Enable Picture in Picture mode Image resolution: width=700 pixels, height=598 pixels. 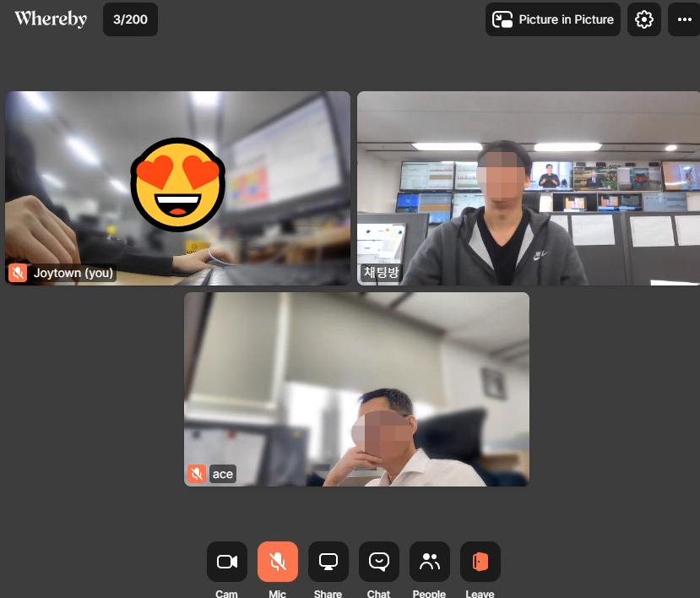point(553,19)
